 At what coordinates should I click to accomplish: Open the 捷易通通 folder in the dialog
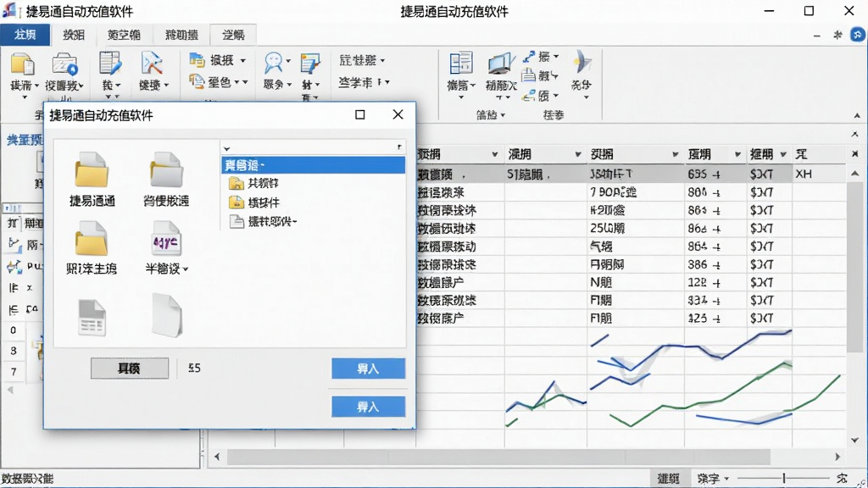92,170
